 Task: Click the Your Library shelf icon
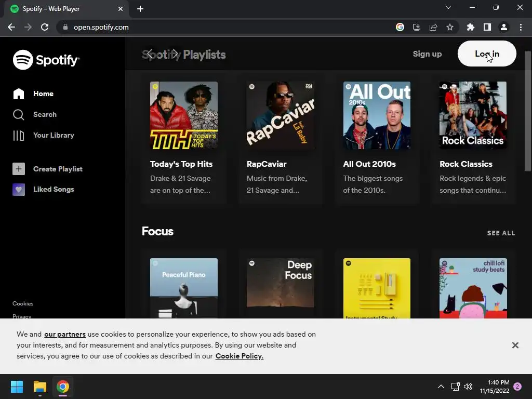19,136
